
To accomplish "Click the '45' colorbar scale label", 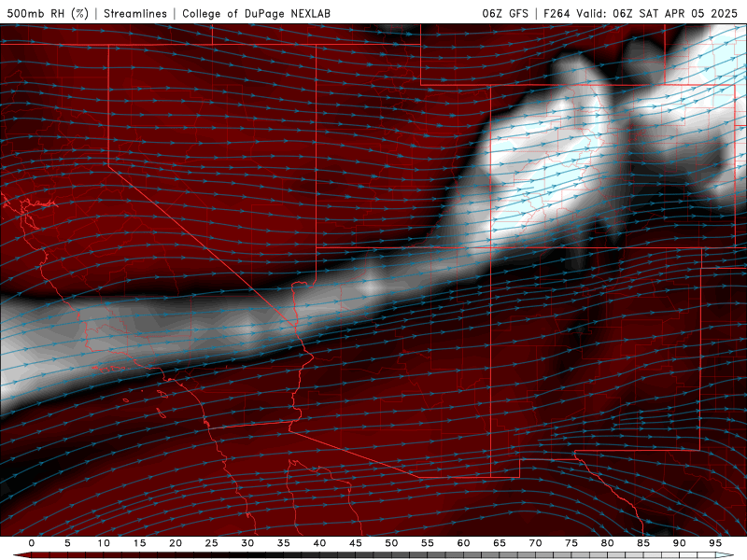I will pos(355,543).
